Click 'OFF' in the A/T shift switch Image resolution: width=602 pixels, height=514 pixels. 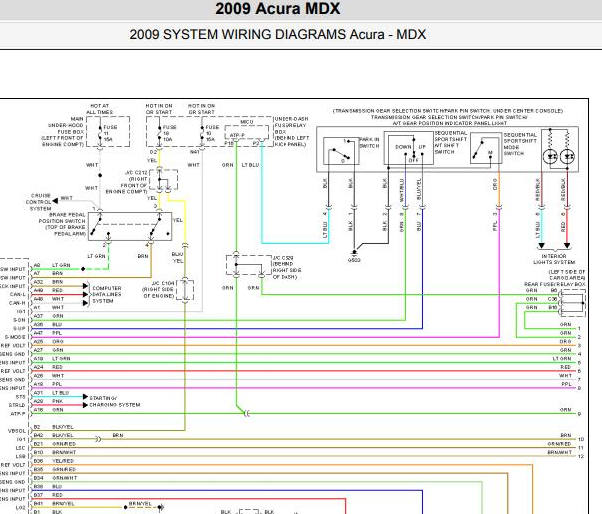[x=413, y=160]
